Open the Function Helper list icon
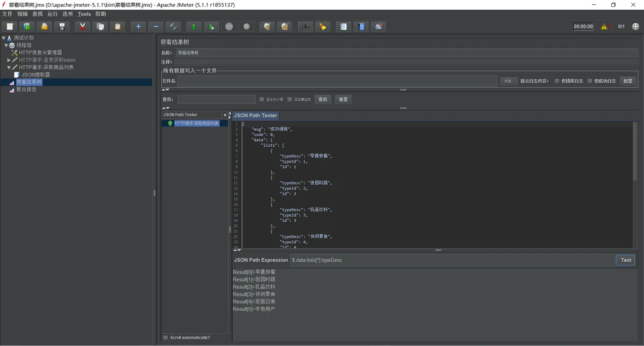The width and height of the screenshot is (644, 346). [343, 27]
